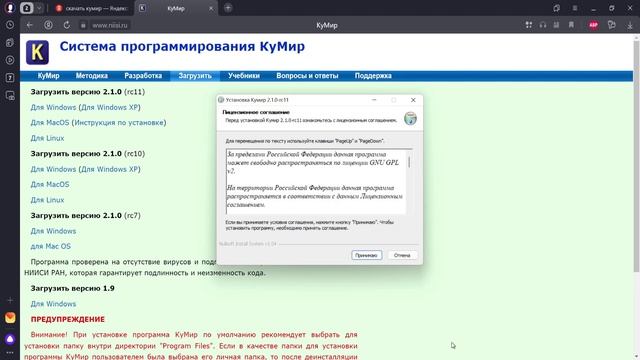Viewport: 640px width, 360px height.
Task: Click 'Отмена' button in installer
Action: [402, 256]
